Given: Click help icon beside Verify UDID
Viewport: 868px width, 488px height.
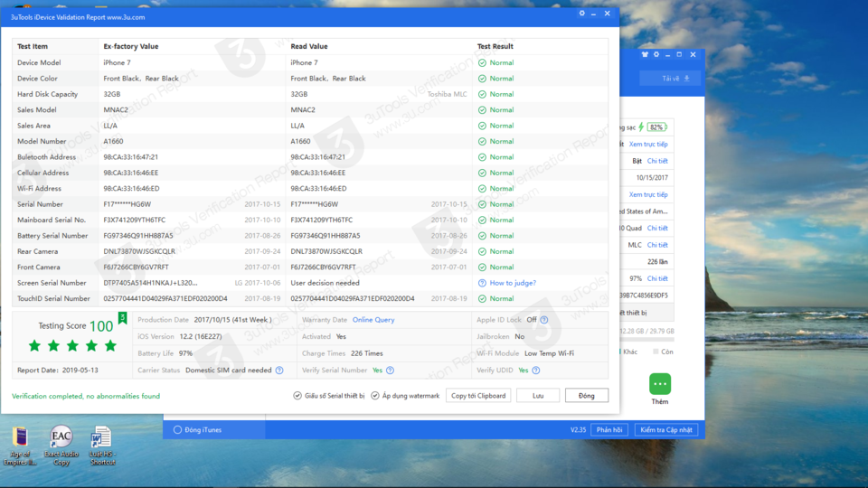Looking at the screenshot, I should 536,371.
